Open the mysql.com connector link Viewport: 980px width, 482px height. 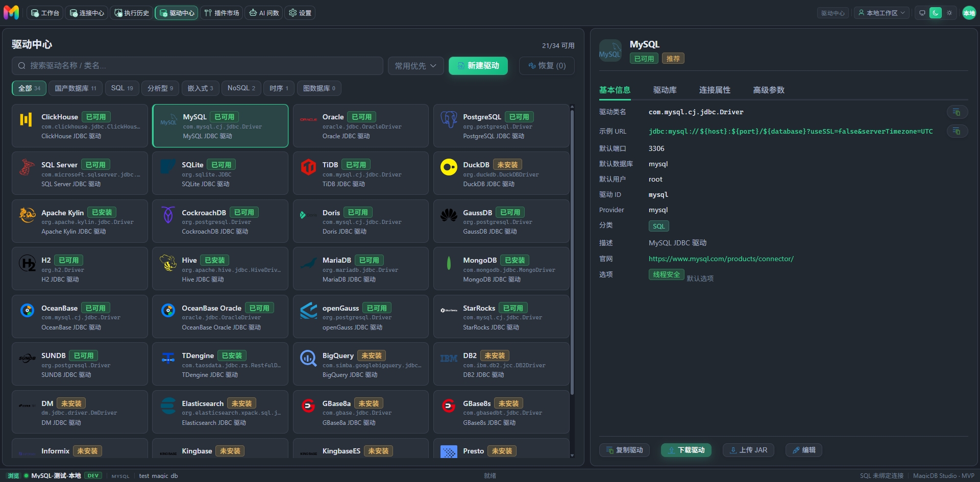tap(721, 259)
